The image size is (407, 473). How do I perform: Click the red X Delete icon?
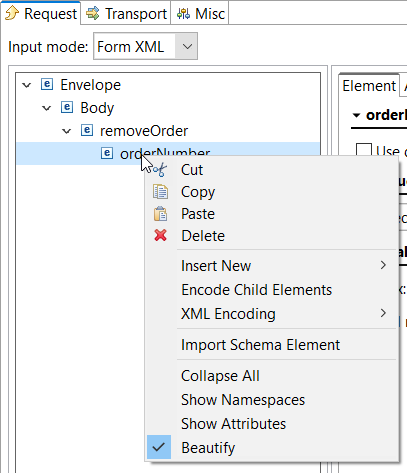click(160, 236)
